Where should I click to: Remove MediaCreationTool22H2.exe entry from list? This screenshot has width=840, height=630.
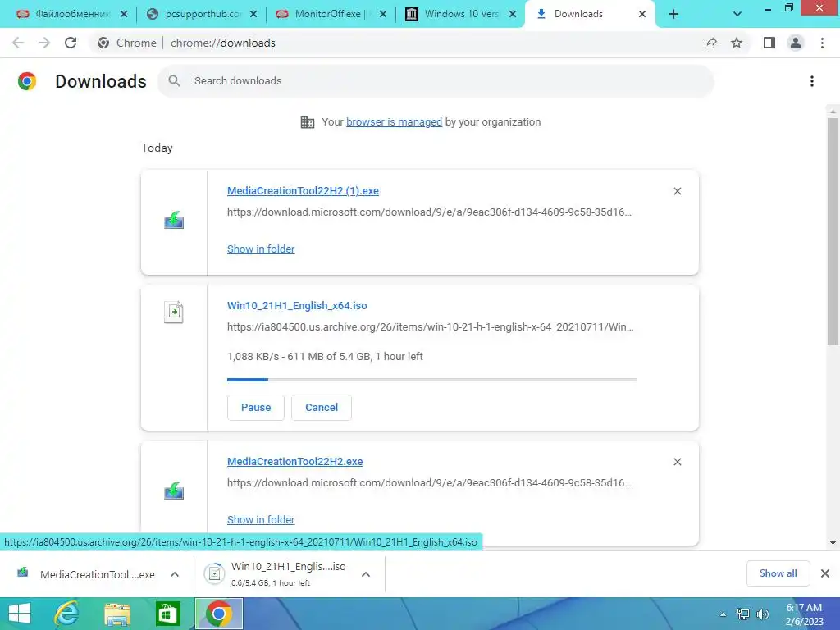coord(678,462)
